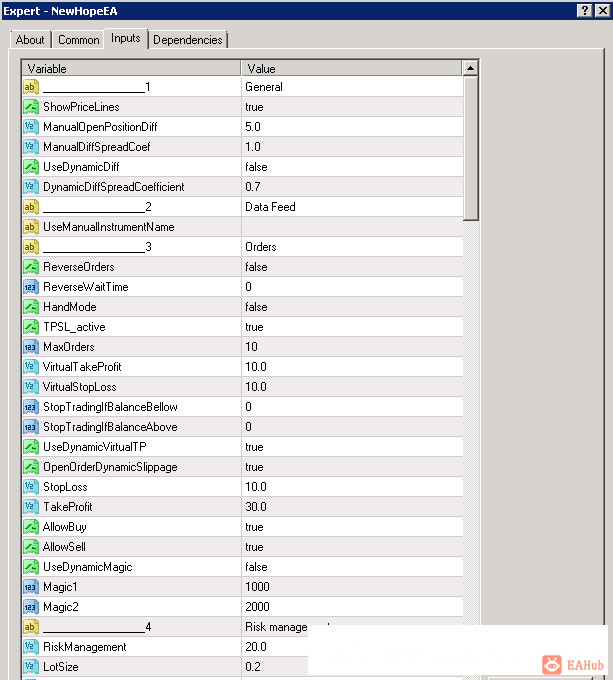Click the MaxOrders integer type icon
Image resolution: width=613 pixels, height=680 pixels.
pyautogui.click(x=31, y=347)
